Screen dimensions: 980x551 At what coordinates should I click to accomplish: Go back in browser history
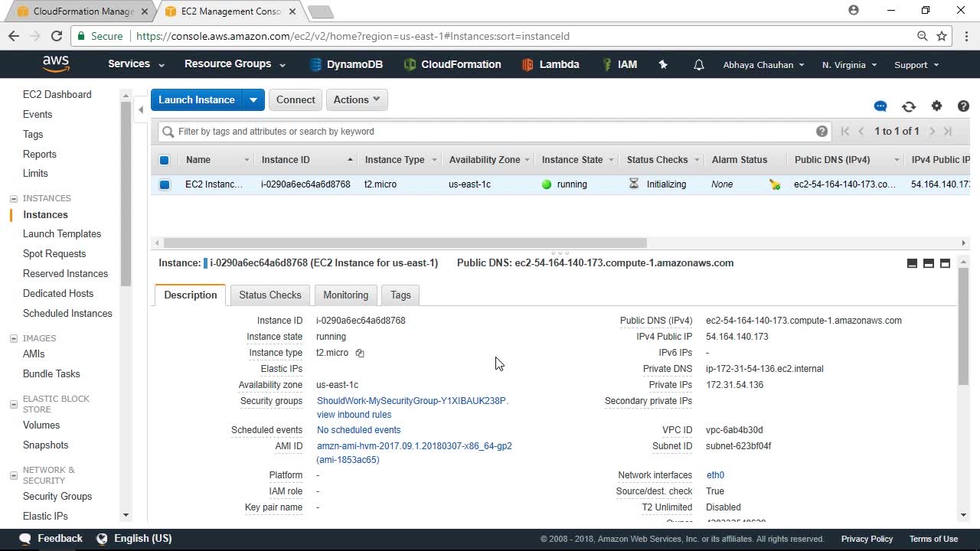point(14,36)
